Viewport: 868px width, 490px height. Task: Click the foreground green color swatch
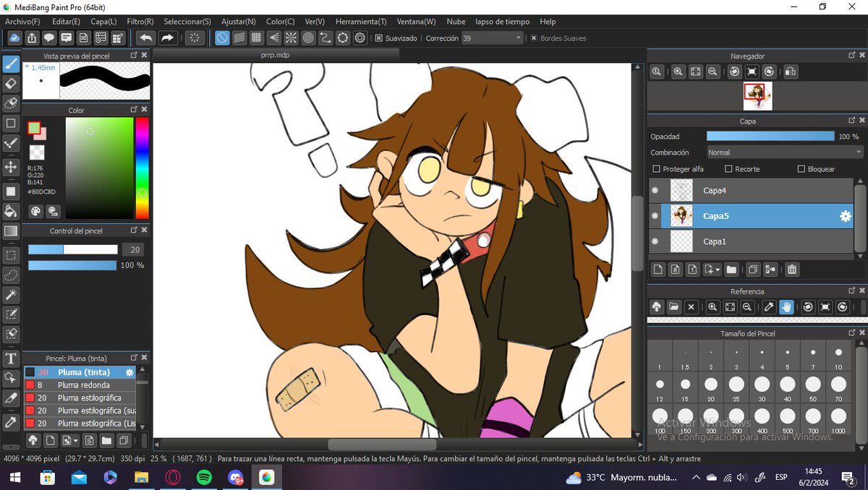(x=34, y=128)
